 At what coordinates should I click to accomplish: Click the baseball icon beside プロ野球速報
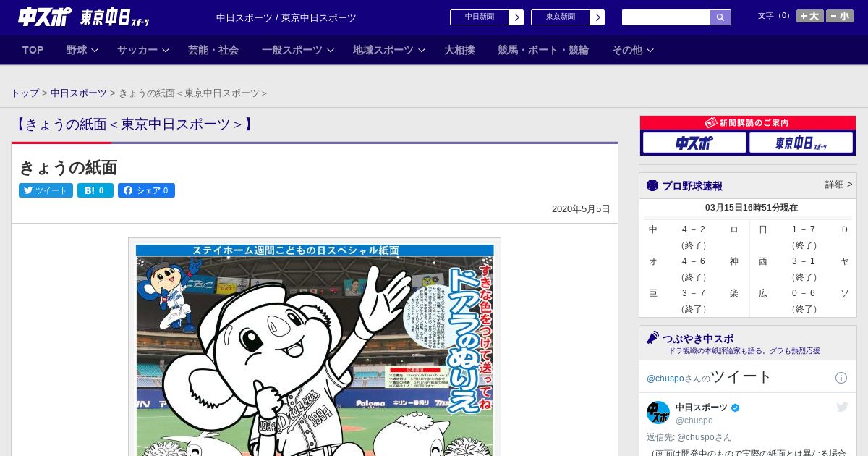[652, 185]
